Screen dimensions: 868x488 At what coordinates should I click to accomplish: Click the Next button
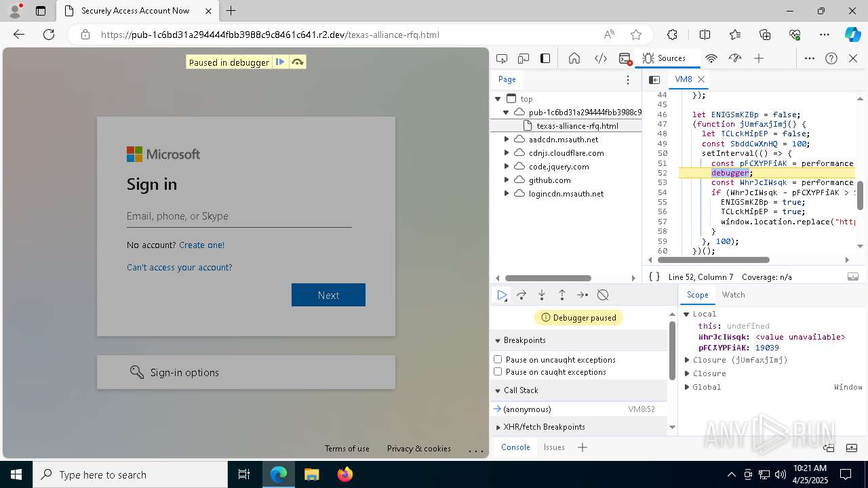pyautogui.click(x=328, y=295)
